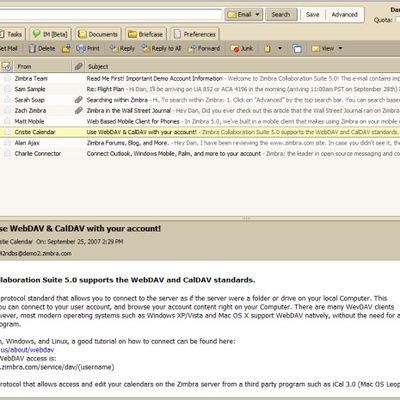Click the Delete trash can icon

[x=32, y=49]
